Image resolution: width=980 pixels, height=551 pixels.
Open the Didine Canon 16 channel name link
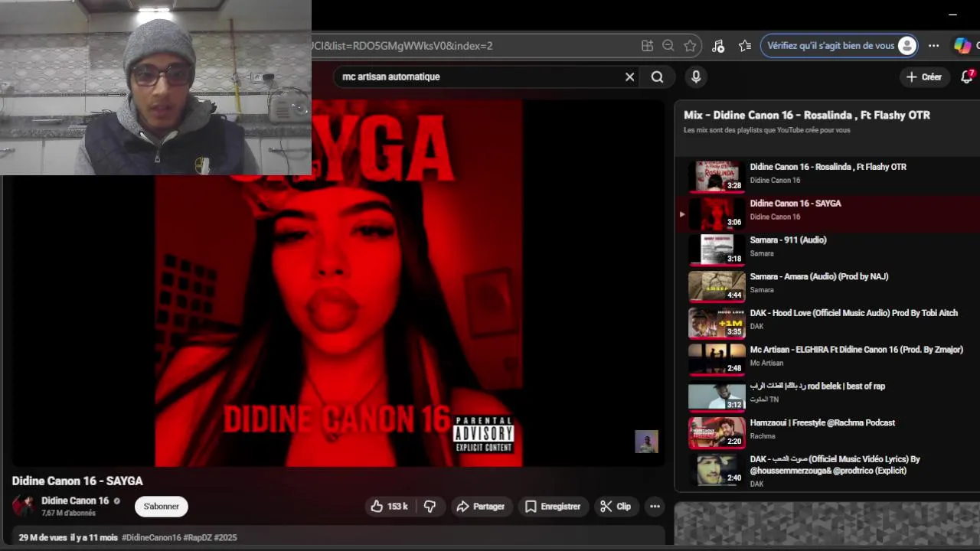point(75,500)
